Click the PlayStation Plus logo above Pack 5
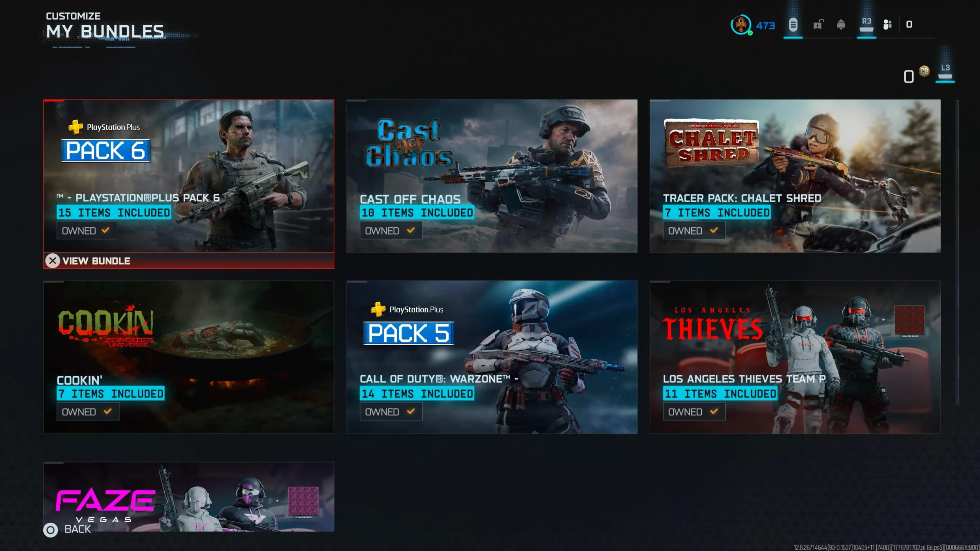This screenshot has width=980, height=551. pos(407,309)
